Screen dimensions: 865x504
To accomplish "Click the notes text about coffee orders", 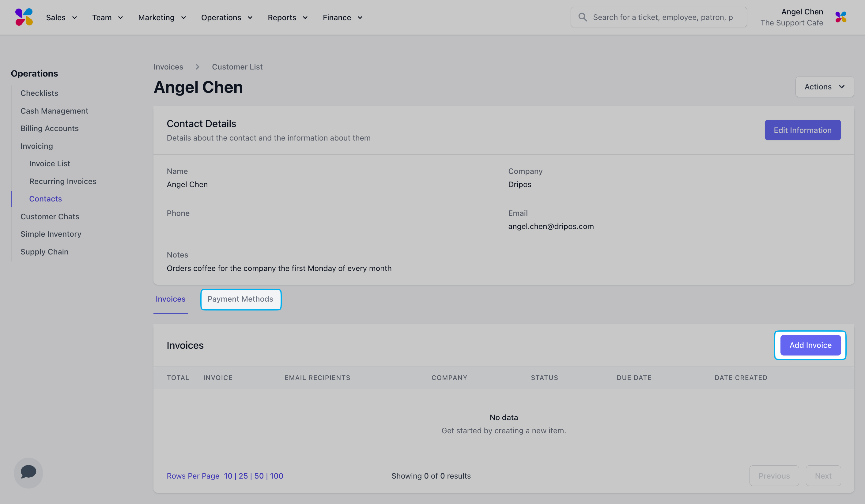I will point(279,268).
